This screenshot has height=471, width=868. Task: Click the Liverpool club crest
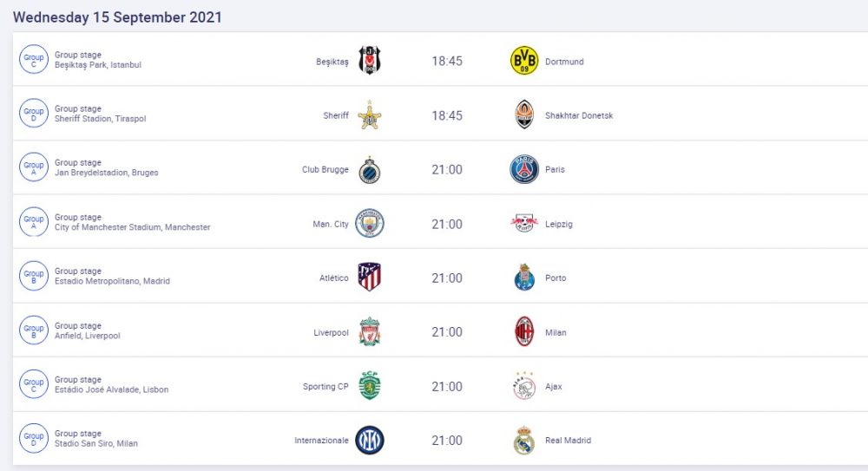[370, 331]
